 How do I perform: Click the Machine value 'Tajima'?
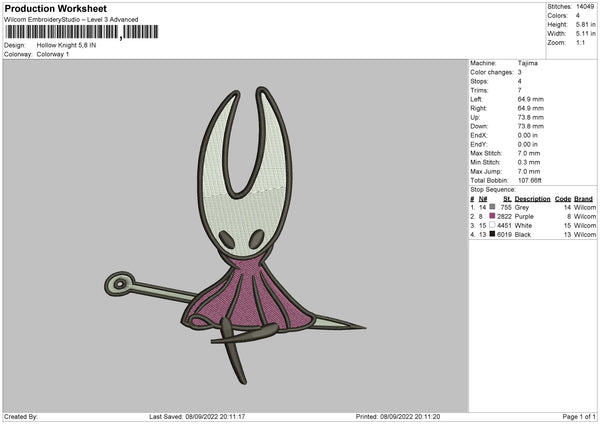[x=528, y=63]
